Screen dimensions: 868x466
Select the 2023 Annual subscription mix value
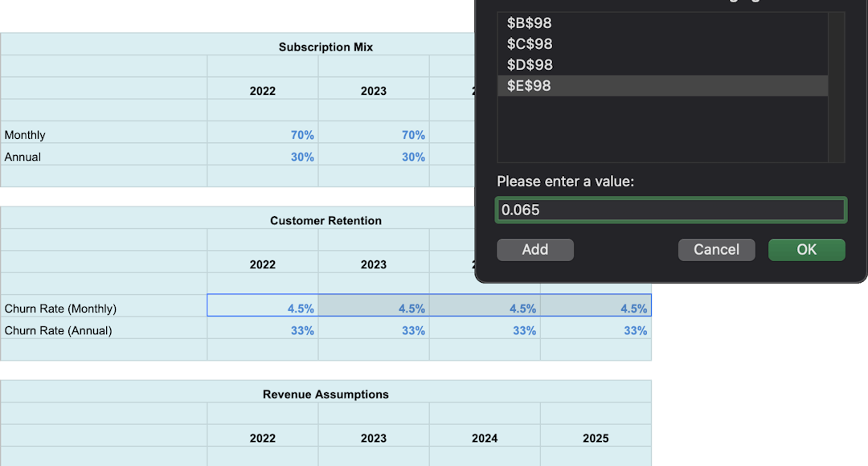(374, 157)
